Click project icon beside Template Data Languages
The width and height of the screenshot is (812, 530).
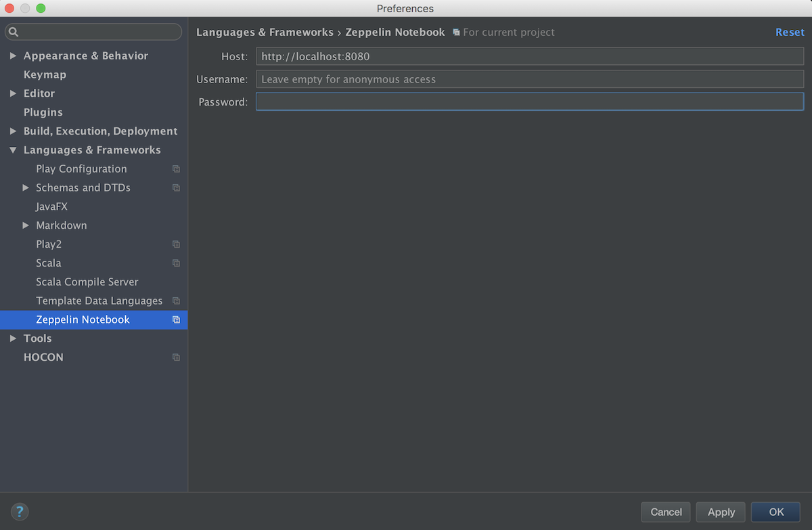[x=176, y=301]
